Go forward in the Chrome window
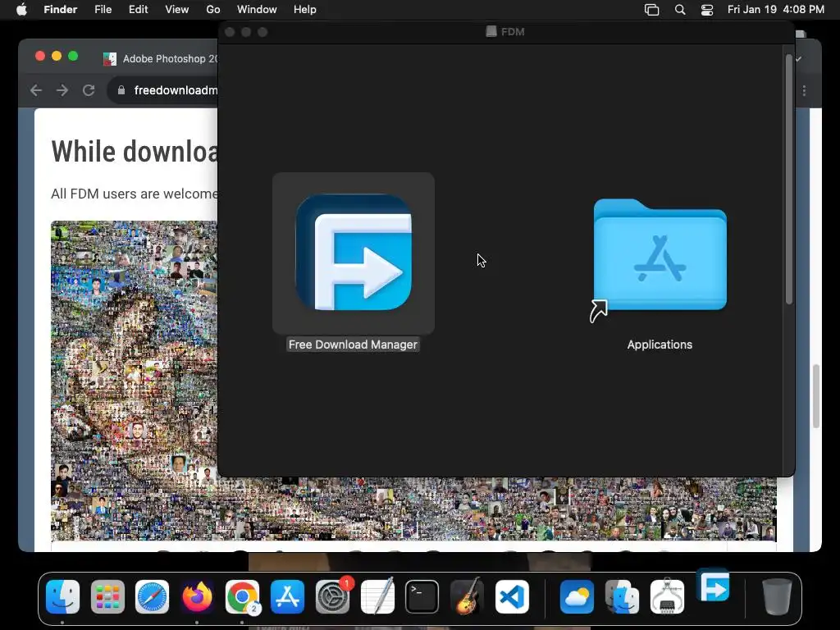The image size is (840, 630). tap(62, 90)
